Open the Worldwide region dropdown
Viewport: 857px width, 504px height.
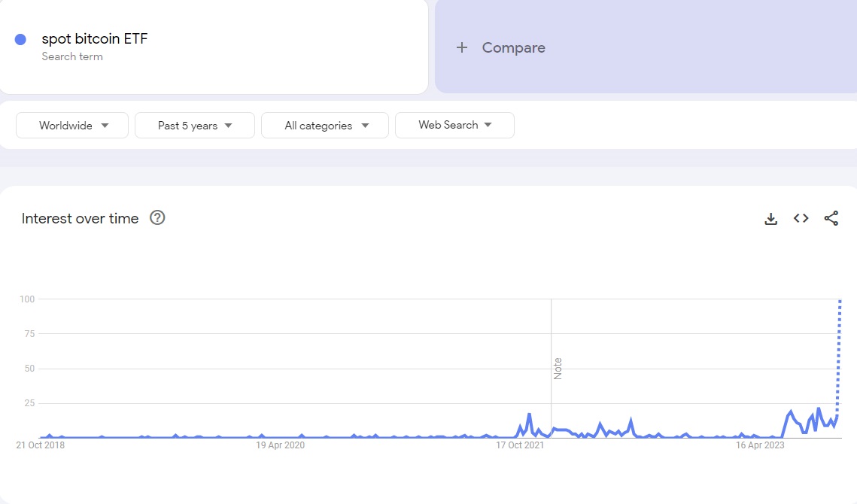pyautogui.click(x=72, y=125)
